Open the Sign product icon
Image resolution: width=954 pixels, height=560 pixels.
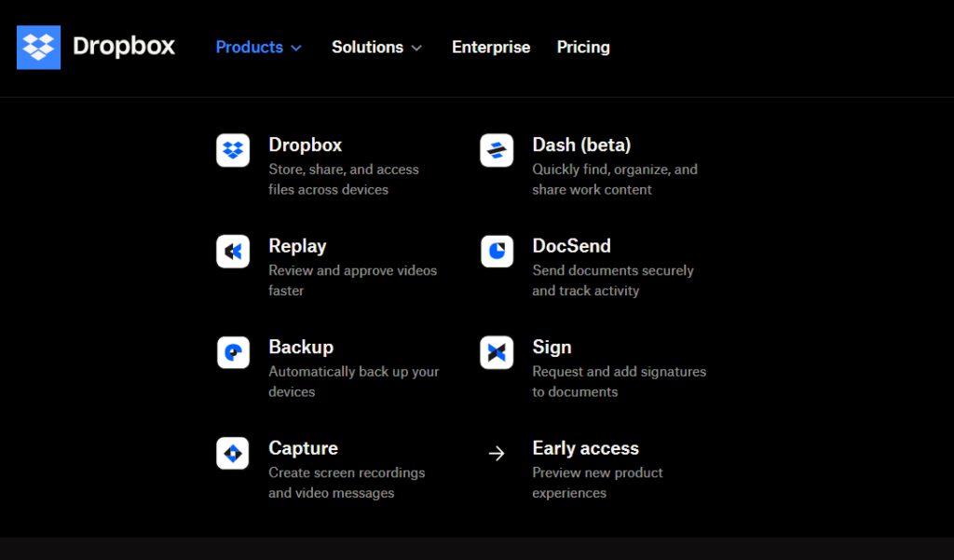pyautogui.click(x=497, y=352)
